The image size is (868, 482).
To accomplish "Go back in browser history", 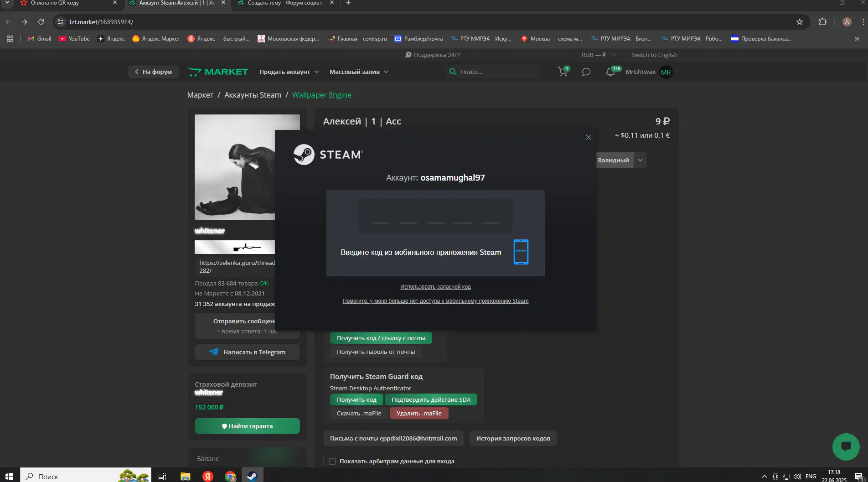I will [8, 22].
